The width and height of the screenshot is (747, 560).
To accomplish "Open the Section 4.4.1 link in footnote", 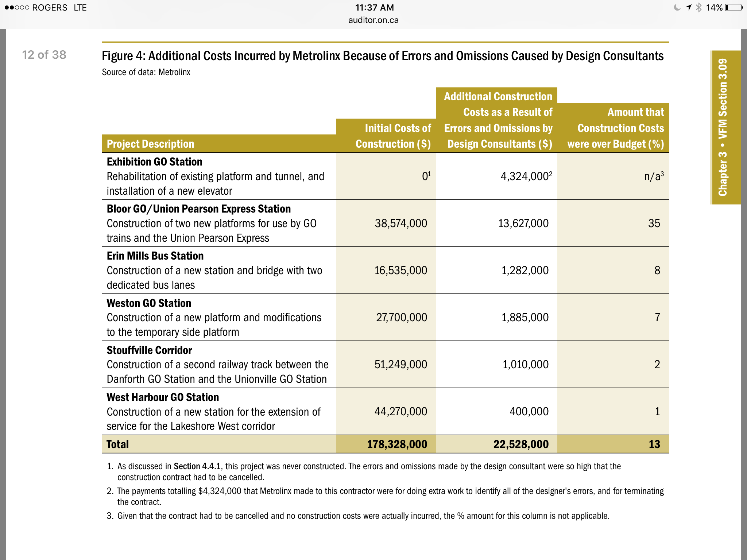I will click(197, 466).
